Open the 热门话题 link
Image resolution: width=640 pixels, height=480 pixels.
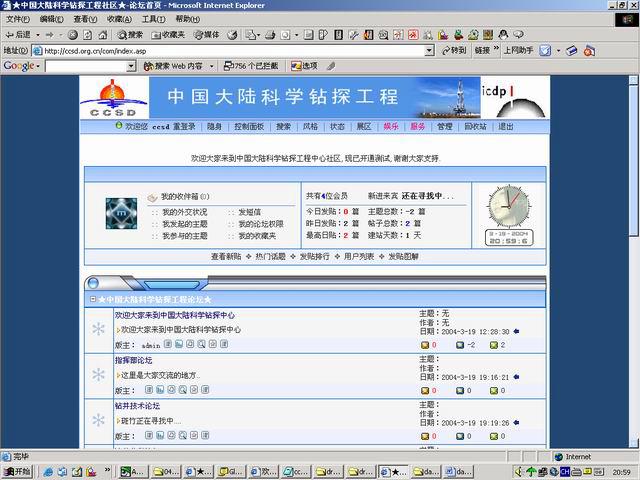coord(270,256)
